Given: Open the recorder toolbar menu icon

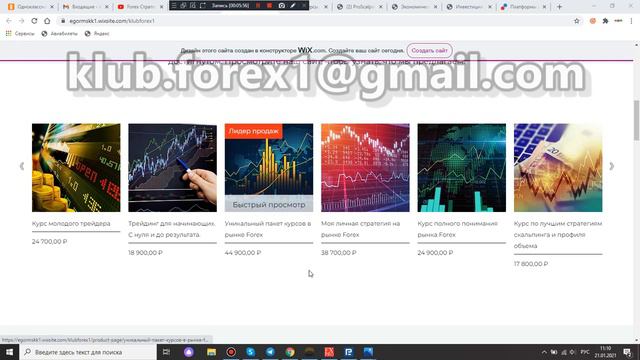Looking at the screenshot, I should pyautogui.click(x=174, y=5).
